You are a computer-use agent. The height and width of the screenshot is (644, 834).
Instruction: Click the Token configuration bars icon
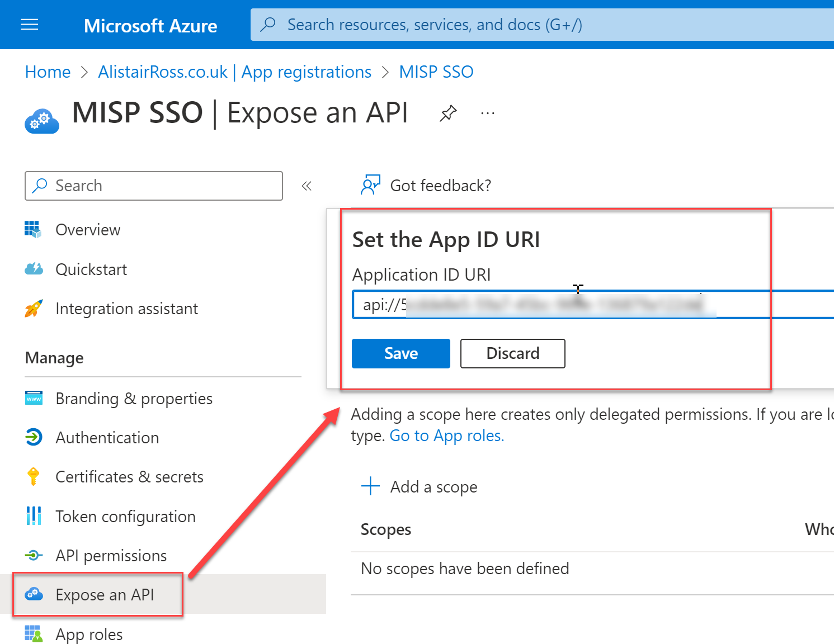[34, 516]
